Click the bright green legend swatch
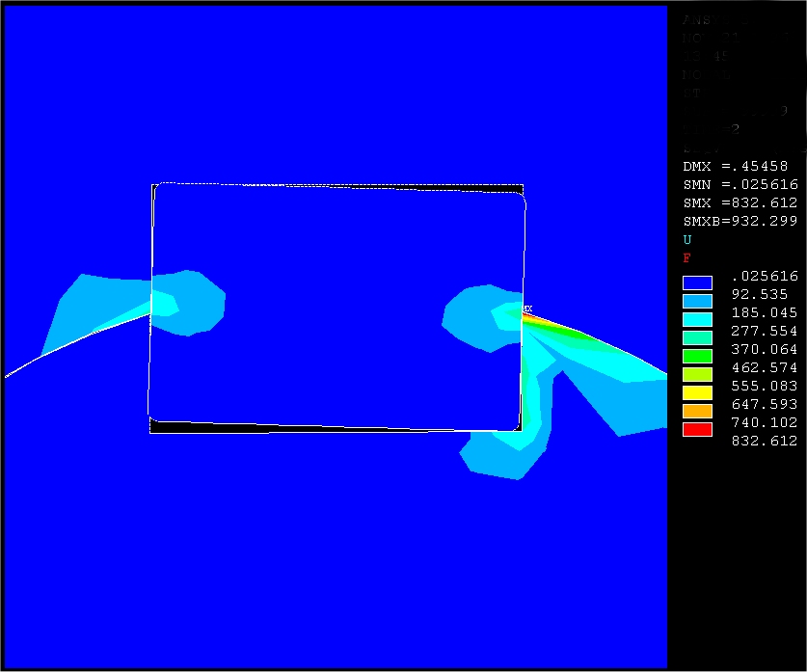Image resolution: width=807 pixels, height=672 pixels. pyautogui.click(x=697, y=356)
